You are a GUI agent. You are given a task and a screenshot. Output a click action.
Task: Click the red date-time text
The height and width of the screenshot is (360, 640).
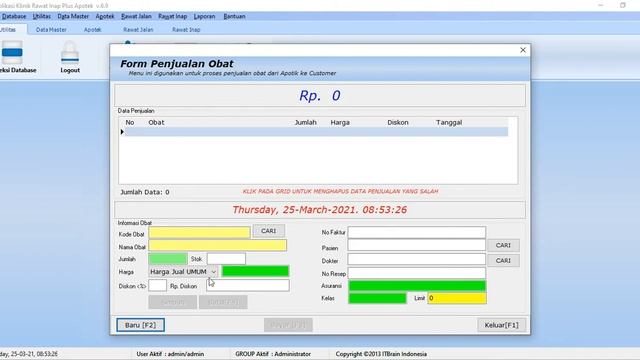coord(320,210)
